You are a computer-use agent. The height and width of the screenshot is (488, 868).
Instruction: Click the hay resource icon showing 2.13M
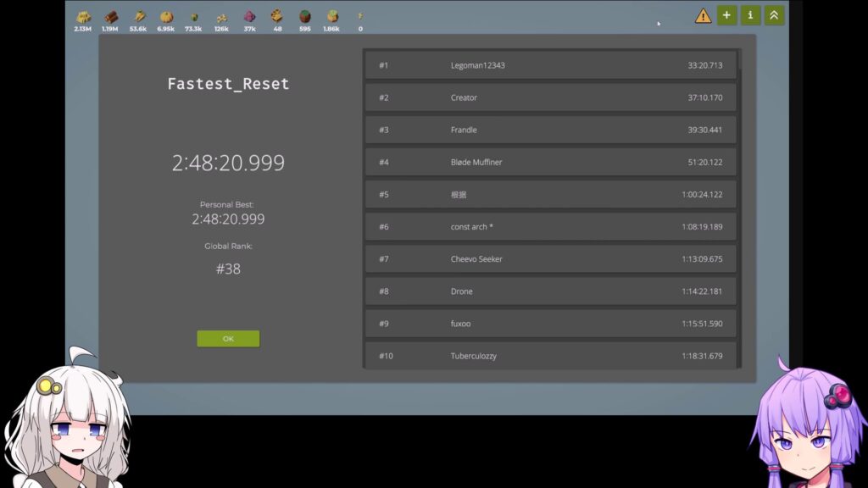(83, 17)
